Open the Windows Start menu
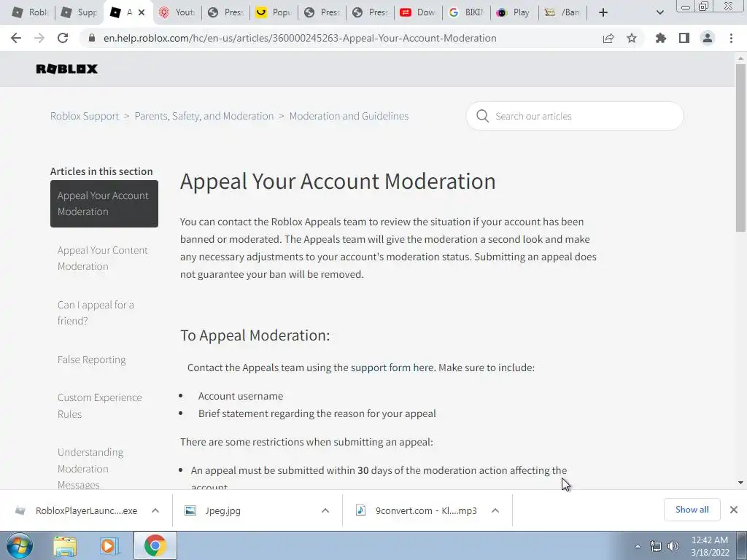 click(19, 545)
